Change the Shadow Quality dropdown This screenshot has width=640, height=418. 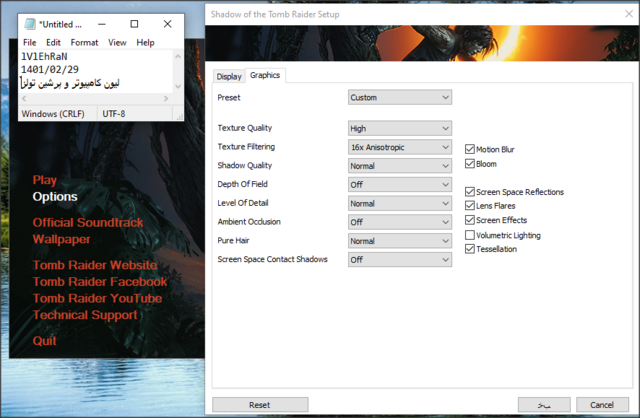[x=400, y=166]
